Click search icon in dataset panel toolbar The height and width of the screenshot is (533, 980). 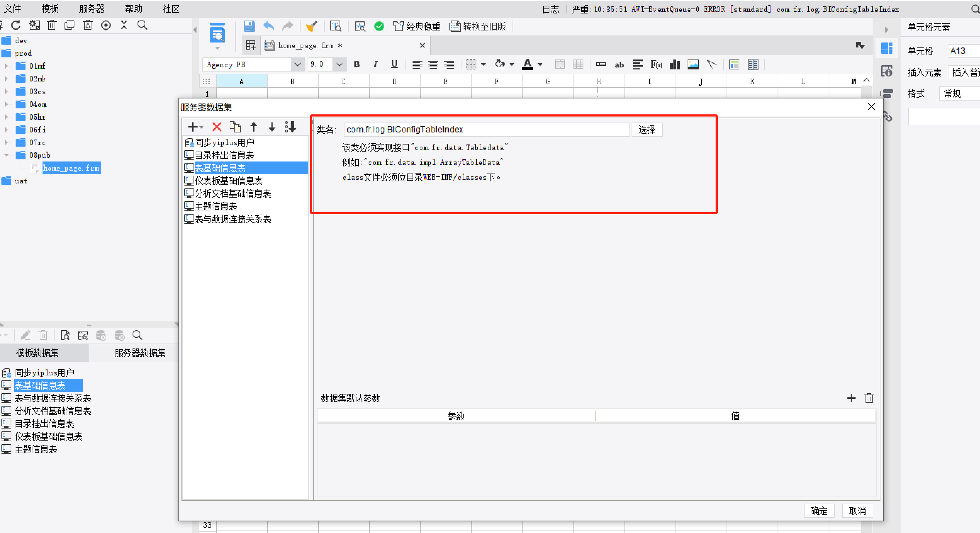[137, 335]
